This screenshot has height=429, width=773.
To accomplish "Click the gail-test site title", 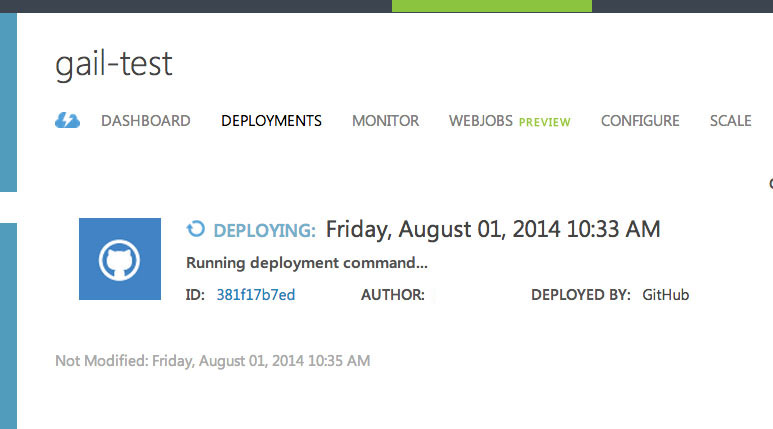I will pos(114,64).
